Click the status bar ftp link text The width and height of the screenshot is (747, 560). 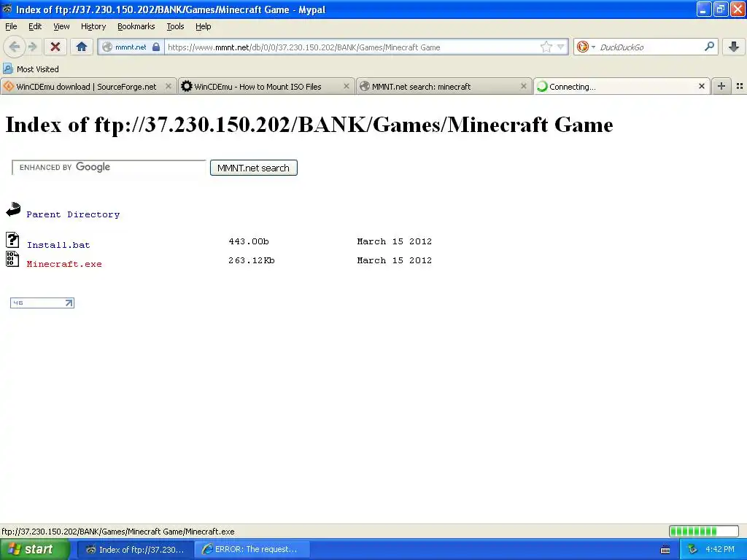click(118, 532)
